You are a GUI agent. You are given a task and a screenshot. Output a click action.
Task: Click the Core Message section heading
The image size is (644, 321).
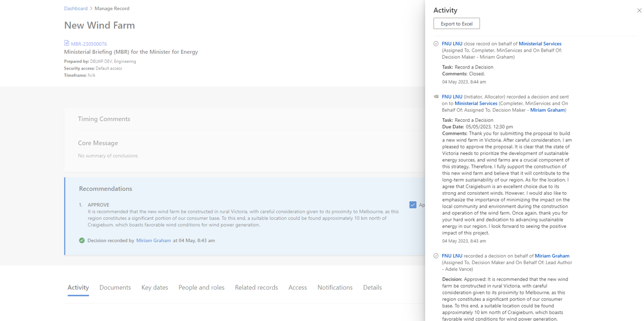click(x=98, y=143)
